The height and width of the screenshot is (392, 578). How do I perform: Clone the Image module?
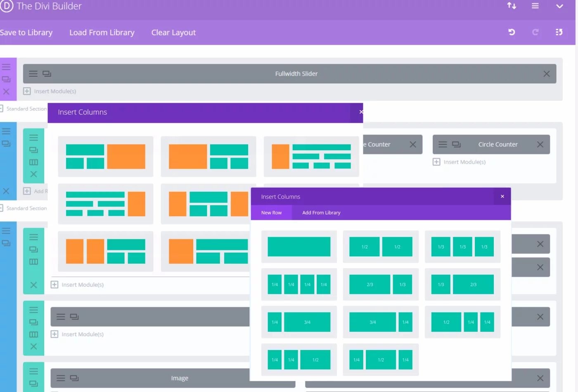click(x=74, y=378)
